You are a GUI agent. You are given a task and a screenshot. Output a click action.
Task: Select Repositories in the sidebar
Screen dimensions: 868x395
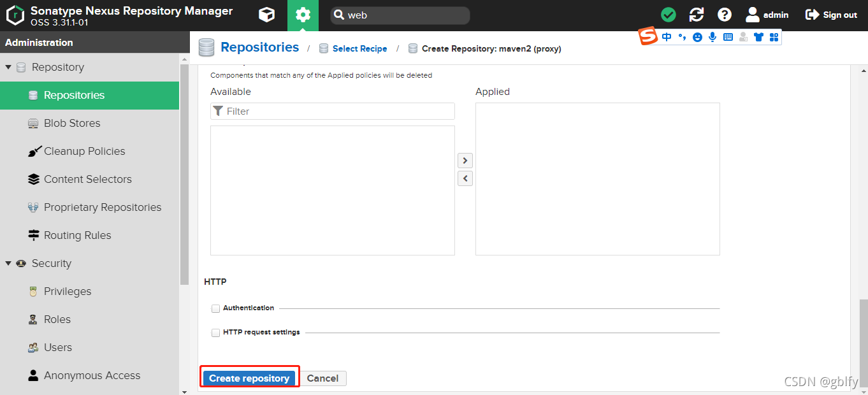click(x=89, y=95)
